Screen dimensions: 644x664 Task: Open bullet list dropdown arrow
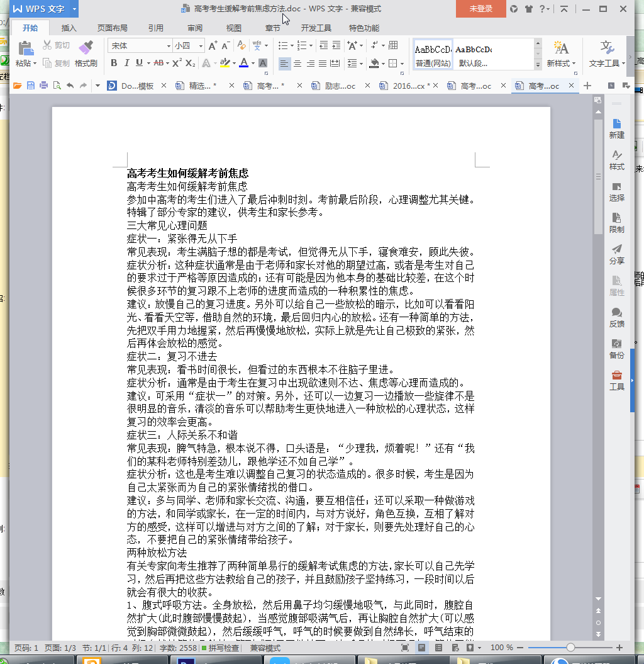coord(292,46)
